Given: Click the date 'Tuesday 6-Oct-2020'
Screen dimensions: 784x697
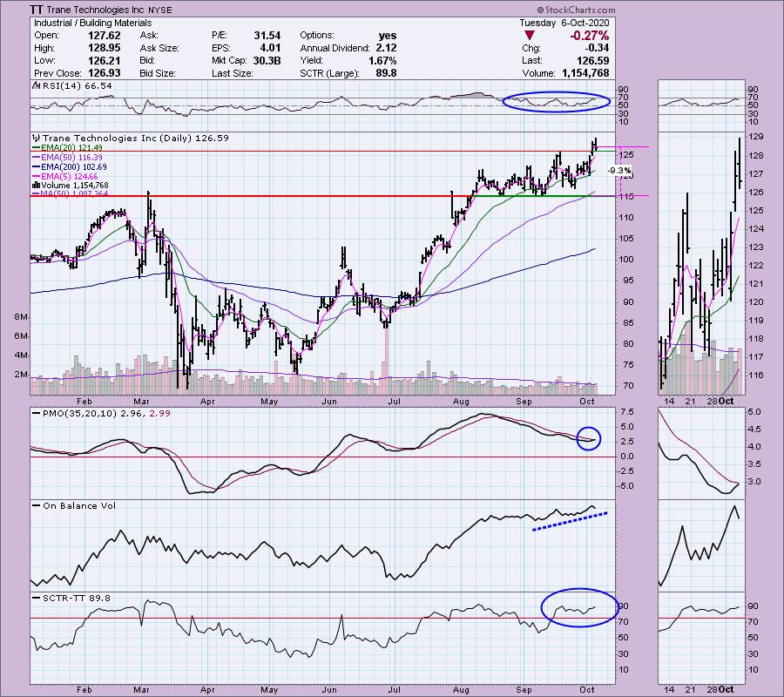Looking at the screenshot, I should pyautogui.click(x=564, y=23).
